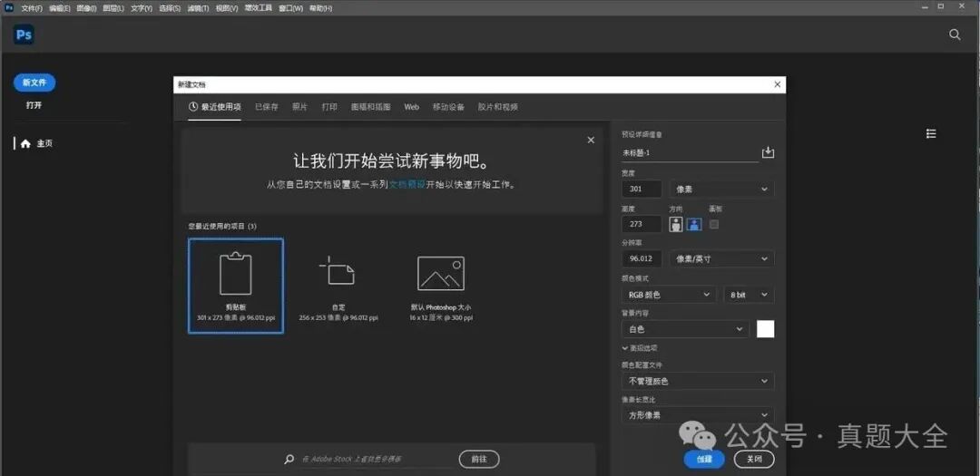Viewport: 980px width, 476px height.
Task: Click the Adobe Stock search magnifier icon
Action: tap(289, 459)
